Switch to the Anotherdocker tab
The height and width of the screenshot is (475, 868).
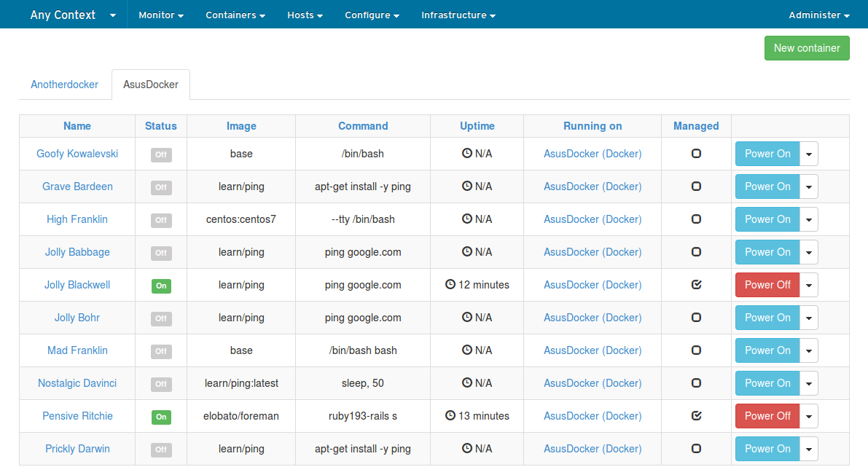coord(64,85)
